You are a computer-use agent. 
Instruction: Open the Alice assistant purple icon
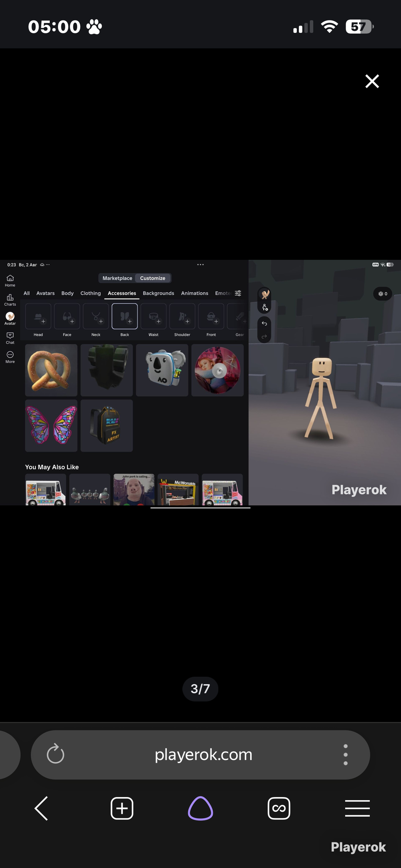tap(200, 808)
